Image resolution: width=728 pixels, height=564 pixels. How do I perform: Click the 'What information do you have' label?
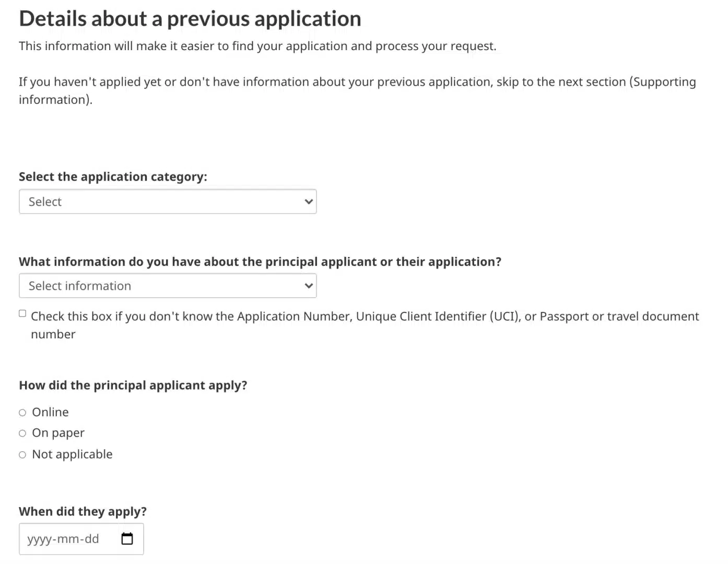click(x=260, y=262)
